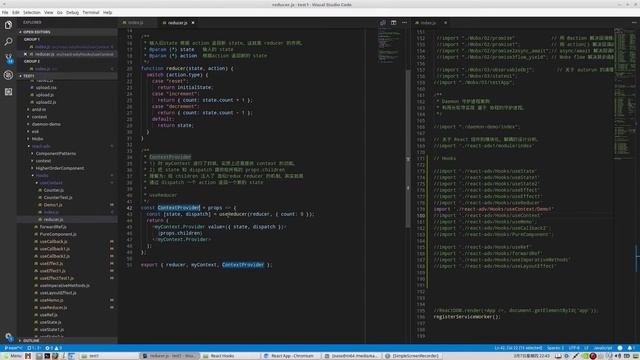The height and width of the screenshot is (360, 640).
Task: Expand the daemon-demo folder
Action: pyautogui.click(x=46, y=124)
